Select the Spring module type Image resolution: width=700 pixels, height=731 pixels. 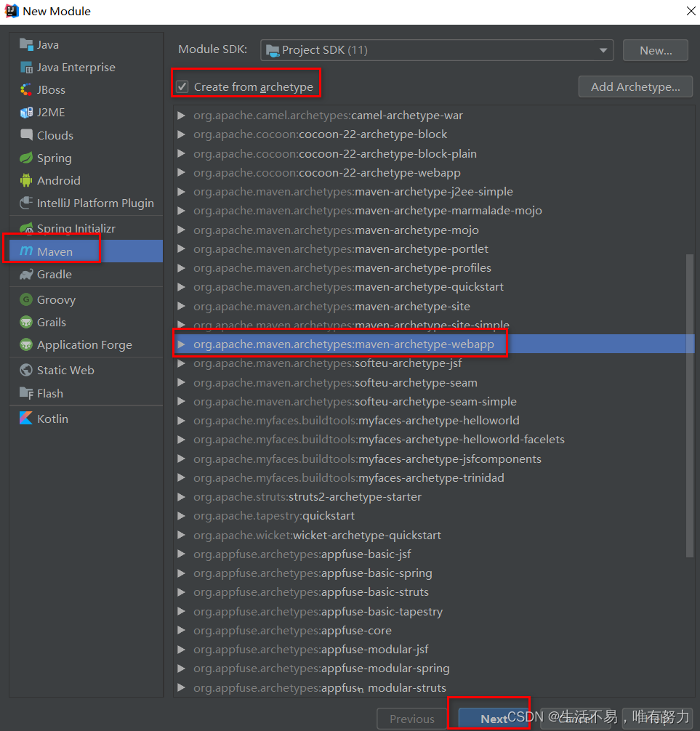coord(53,158)
